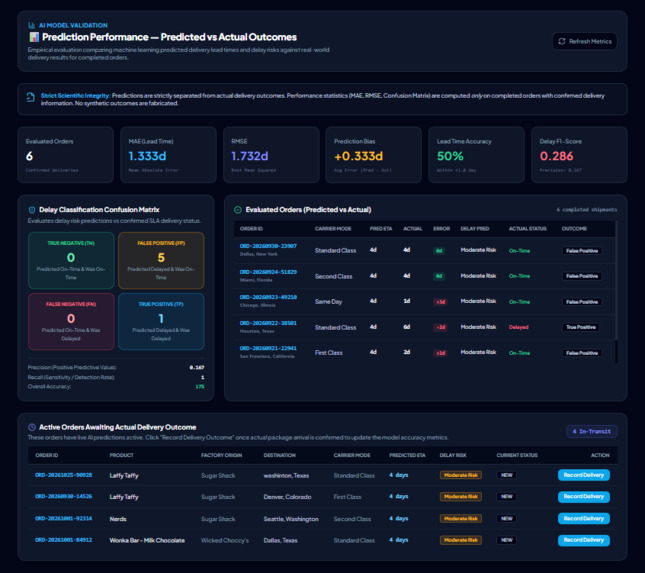Click 'First Class' carrier mode in evaluated orders
Image resolution: width=645 pixels, height=573 pixels.
coord(328,353)
